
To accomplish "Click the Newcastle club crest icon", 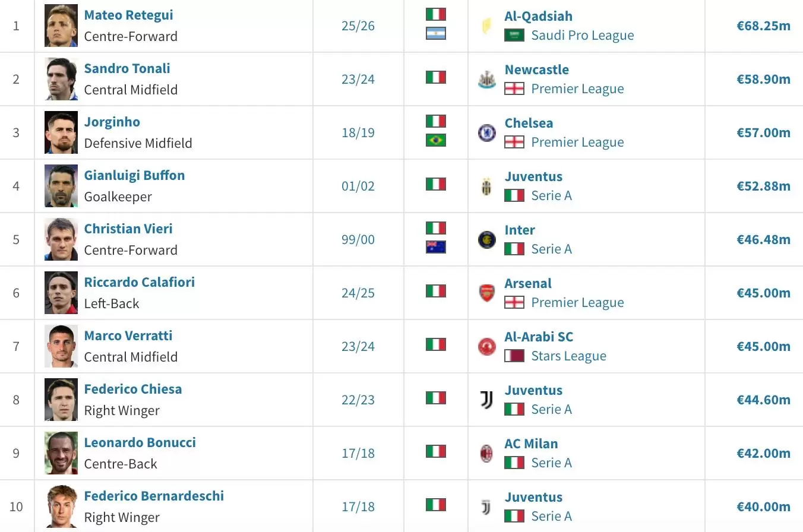I will (486, 79).
